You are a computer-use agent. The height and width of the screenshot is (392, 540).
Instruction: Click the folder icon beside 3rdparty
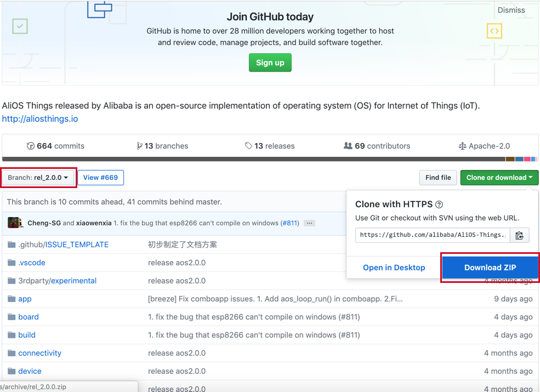tap(12, 281)
